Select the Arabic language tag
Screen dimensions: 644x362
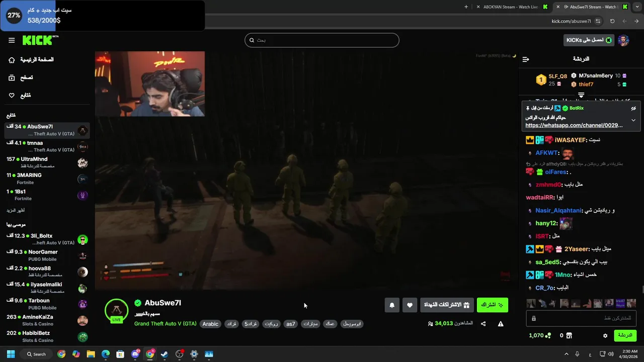coord(210,324)
